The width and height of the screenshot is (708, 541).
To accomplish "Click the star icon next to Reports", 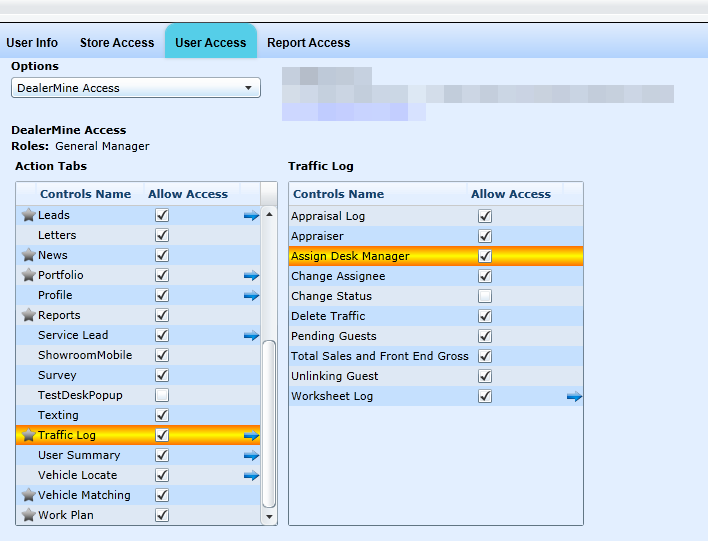I will point(28,315).
